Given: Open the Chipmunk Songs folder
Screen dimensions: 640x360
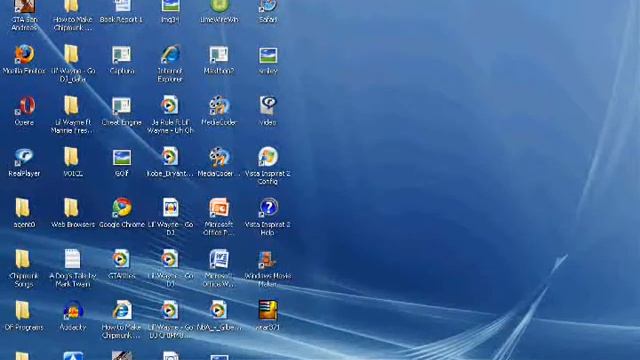Looking at the screenshot, I should click(x=23, y=260).
